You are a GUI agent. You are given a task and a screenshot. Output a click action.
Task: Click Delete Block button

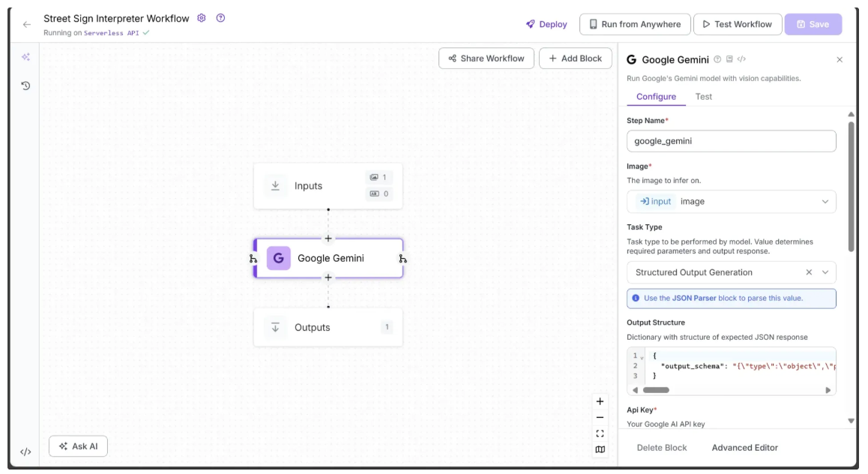coord(662,448)
